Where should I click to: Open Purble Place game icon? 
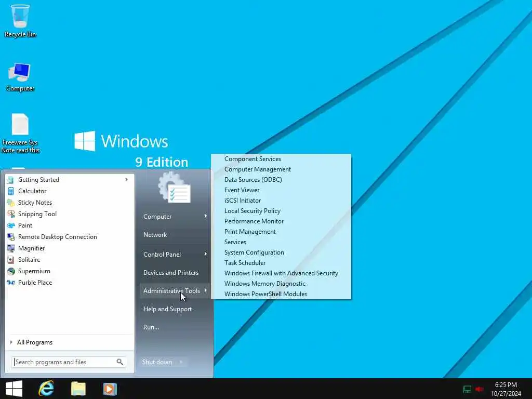[11, 283]
